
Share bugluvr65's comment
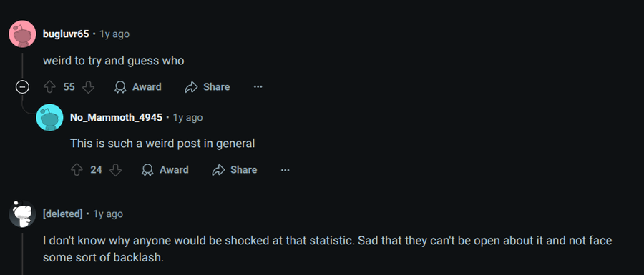[208, 87]
